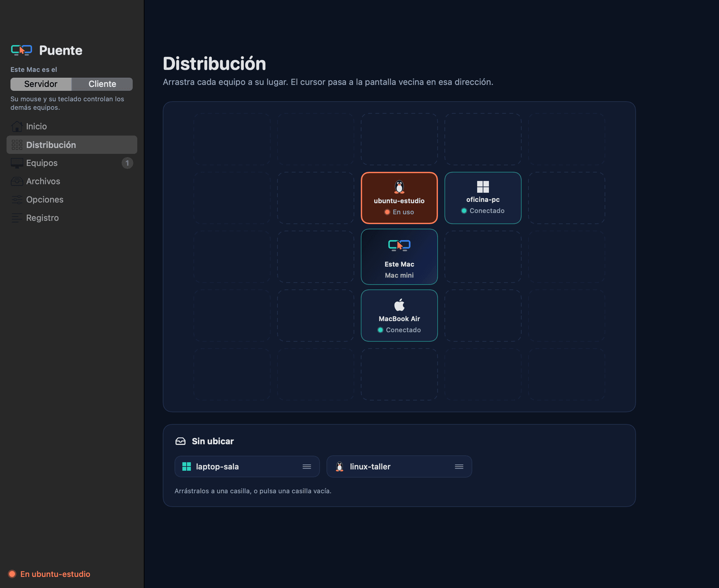Click Conectado status on MacBook Air
The image size is (719, 588).
[399, 330]
